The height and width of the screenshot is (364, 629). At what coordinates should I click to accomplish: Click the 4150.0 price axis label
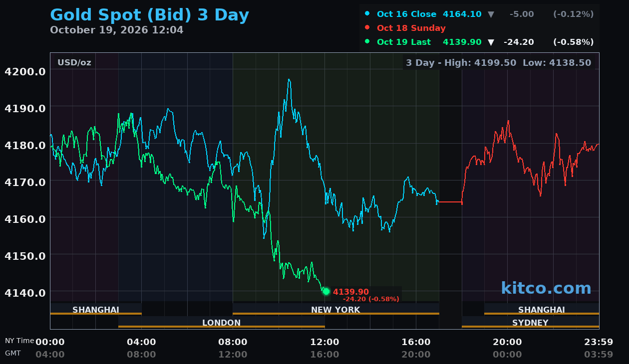25,256
